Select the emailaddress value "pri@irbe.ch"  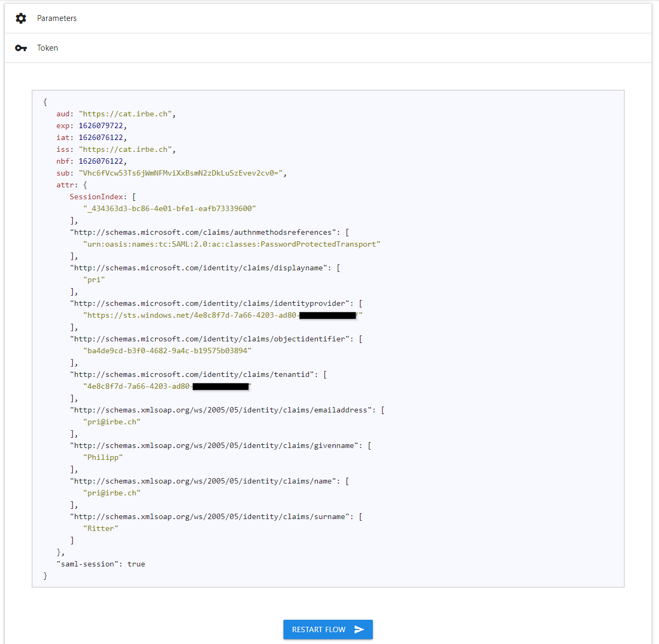pos(112,422)
